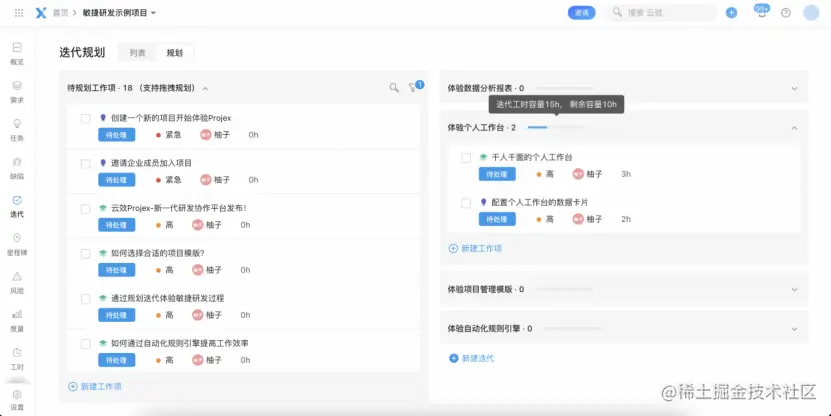This screenshot has width=831, height=416.
Task: Click 新建工作项 under the unplanned list
Action: pyautogui.click(x=95, y=386)
